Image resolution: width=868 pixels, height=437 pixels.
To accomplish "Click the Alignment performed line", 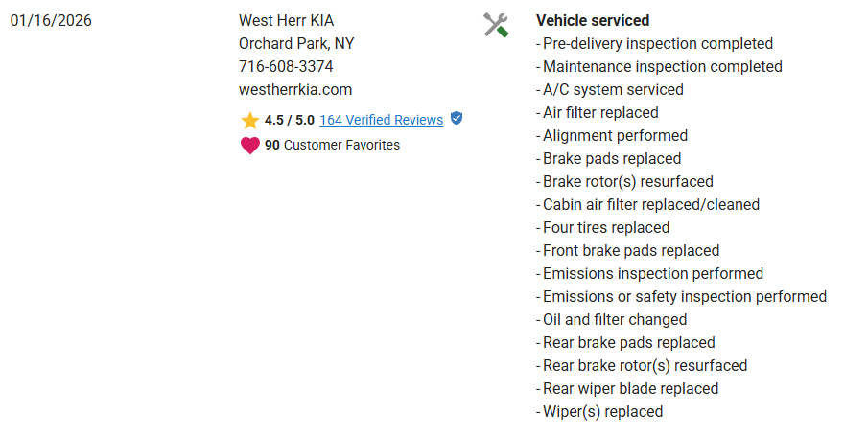I will click(x=615, y=135).
